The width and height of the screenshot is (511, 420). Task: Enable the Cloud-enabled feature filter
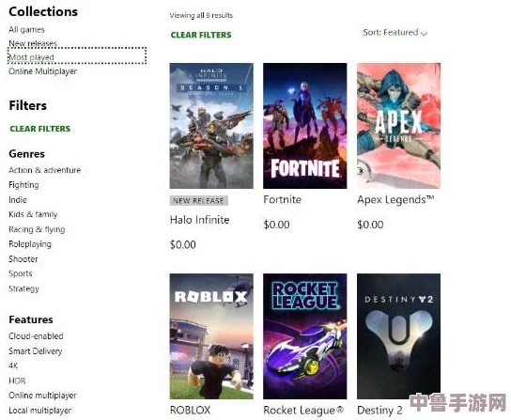[x=36, y=336]
